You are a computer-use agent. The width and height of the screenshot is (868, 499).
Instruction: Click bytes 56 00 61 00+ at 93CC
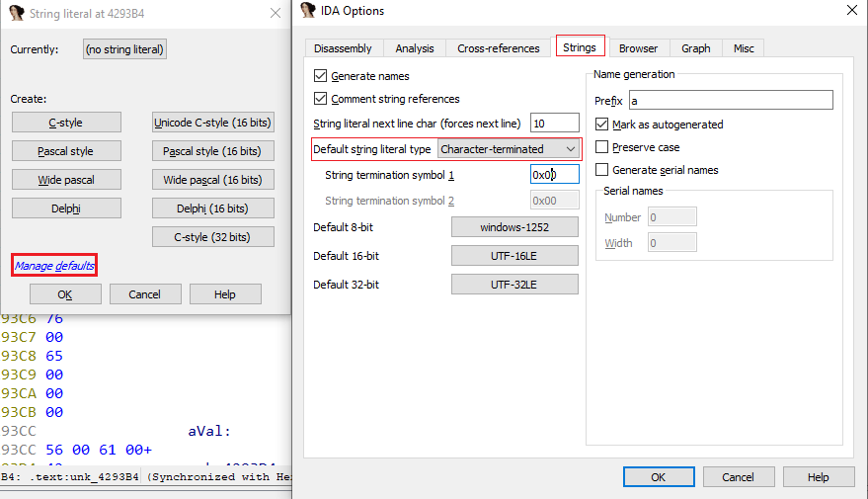[99, 450]
